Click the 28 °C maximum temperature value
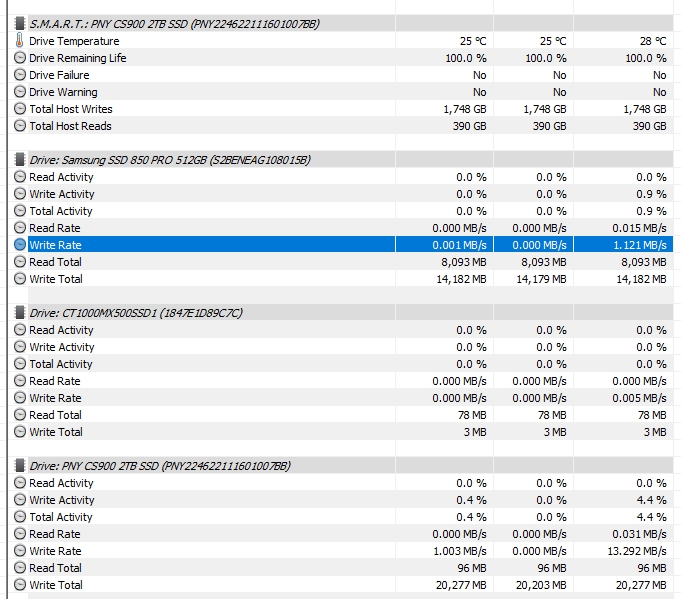The width and height of the screenshot is (681, 599). pyautogui.click(x=646, y=41)
